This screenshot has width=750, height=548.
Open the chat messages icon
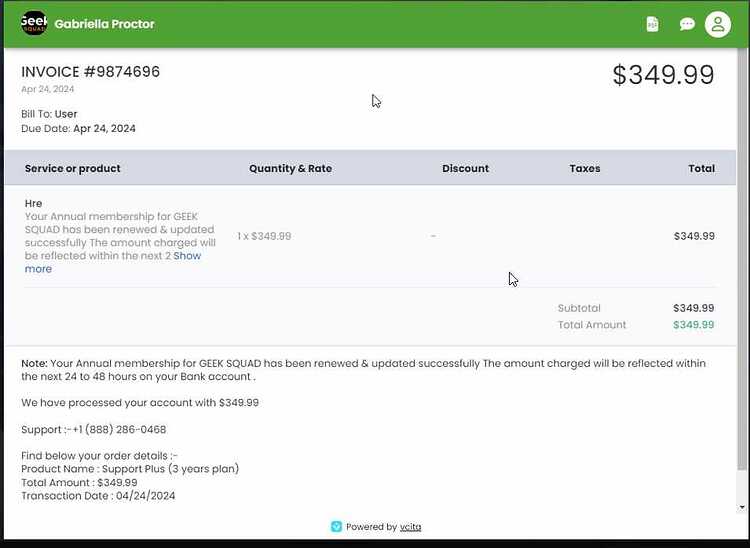687,24
